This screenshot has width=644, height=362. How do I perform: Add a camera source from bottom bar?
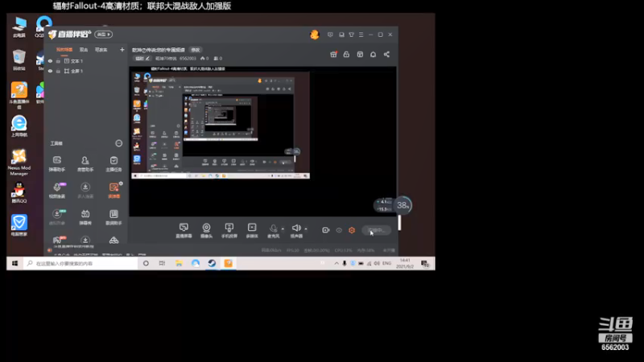pos(206,230)
